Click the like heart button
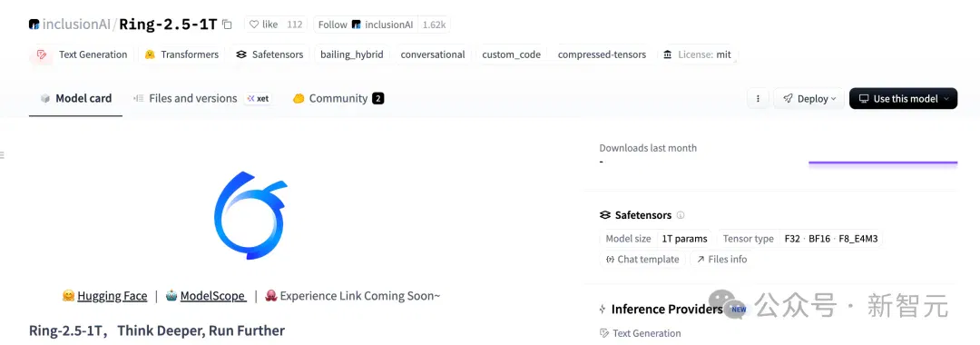This screenshot has height=345, width=980. (x=263, y=25)
